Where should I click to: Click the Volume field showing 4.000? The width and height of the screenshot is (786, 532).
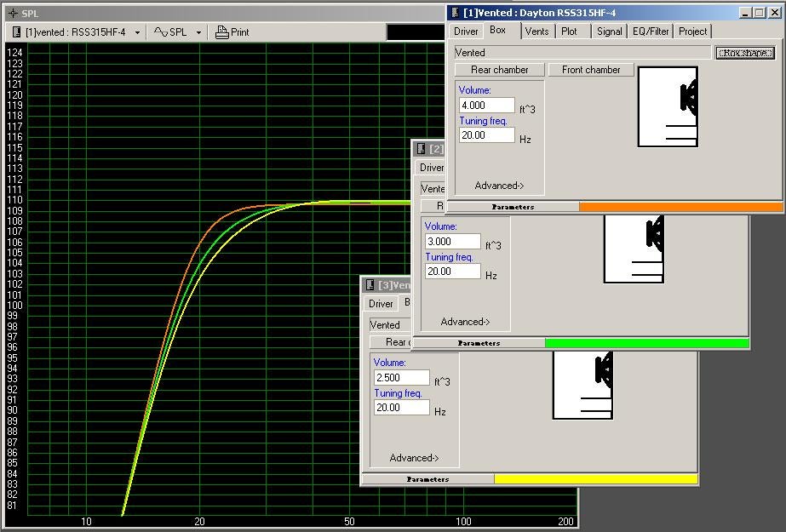487,106
